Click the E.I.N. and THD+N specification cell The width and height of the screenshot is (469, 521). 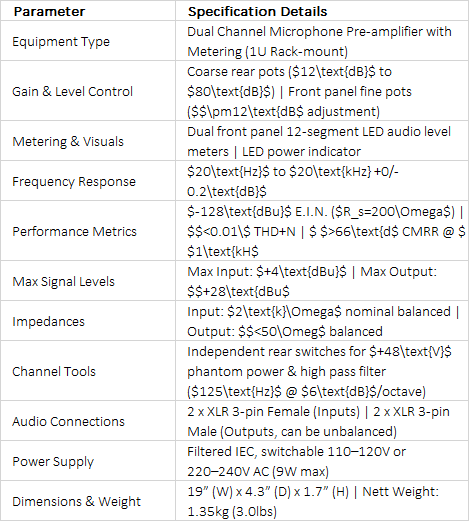click(322, 231)
